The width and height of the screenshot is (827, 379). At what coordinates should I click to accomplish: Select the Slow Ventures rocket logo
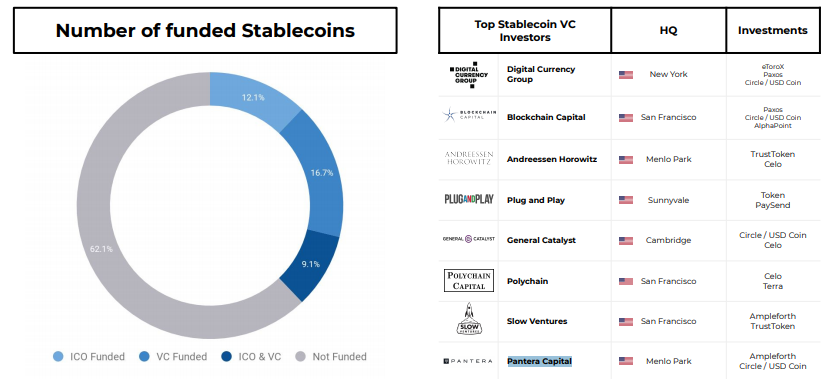pyautogui.click(x=468, y=319)
